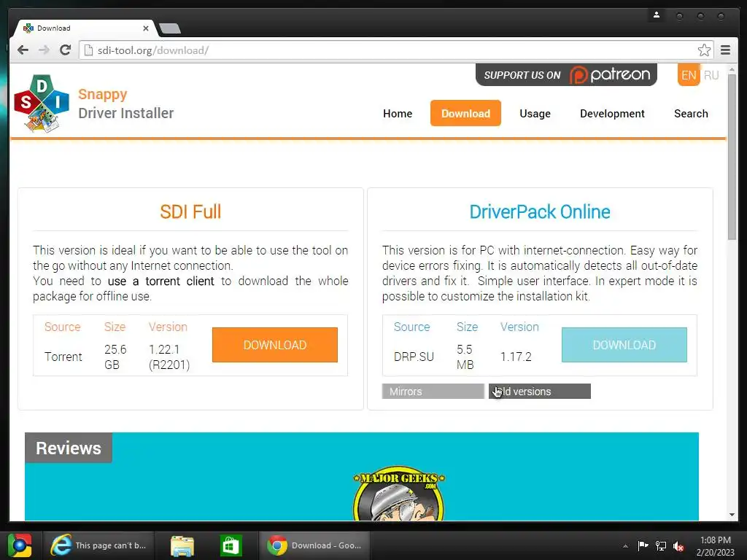
Task: Reload the page with the refresh icon
Action: (65, 50)
